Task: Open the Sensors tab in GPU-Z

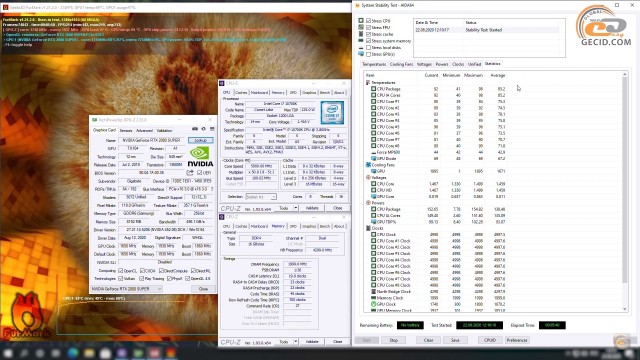Action: (x=126, y=131)
